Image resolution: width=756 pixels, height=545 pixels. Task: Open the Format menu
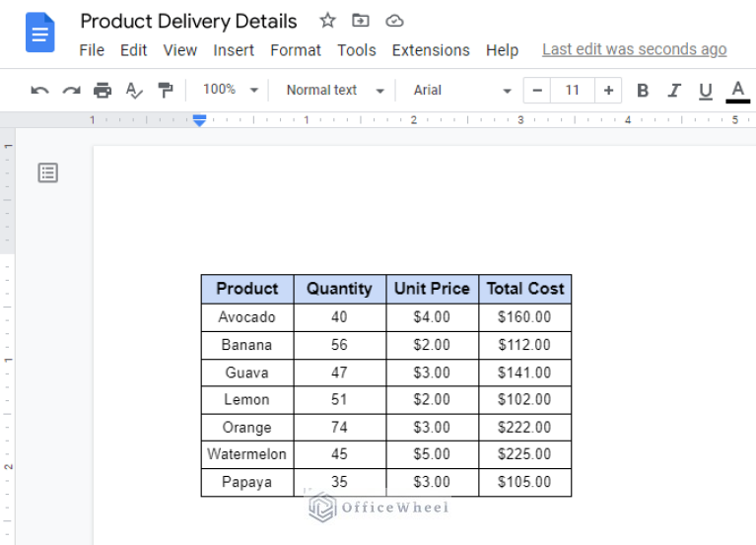296,50
